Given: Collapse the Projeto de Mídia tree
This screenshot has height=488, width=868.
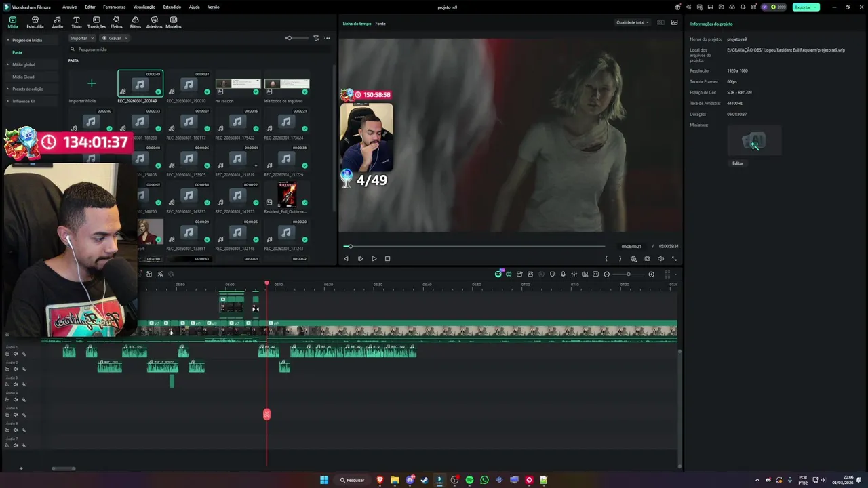Looking at the screenshot, I should tap(8, 40).
